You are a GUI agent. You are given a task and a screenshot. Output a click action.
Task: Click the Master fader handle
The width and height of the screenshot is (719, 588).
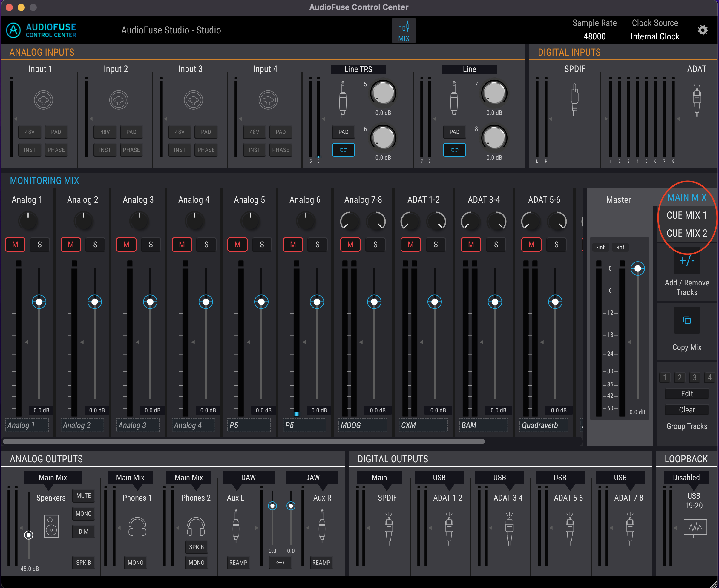tap(637, 268)
